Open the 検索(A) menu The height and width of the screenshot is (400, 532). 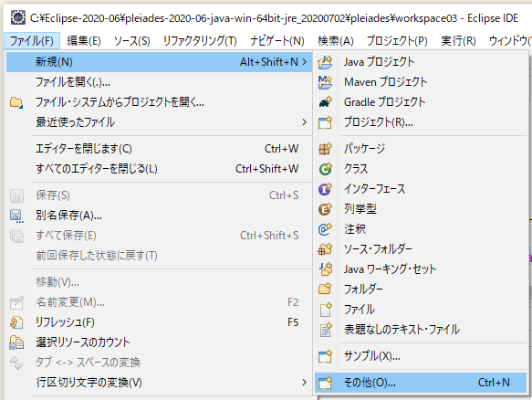pyautogui.click(x=336, y=41)
